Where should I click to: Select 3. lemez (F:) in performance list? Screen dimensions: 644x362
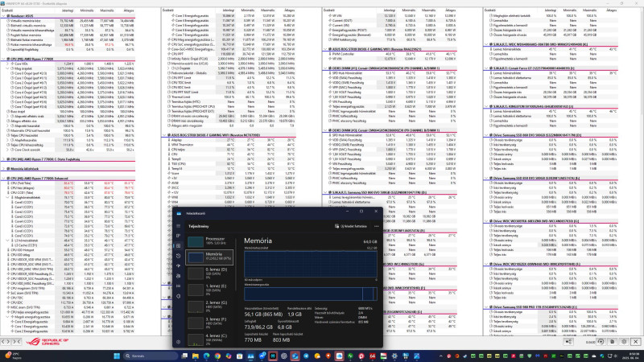209,323
